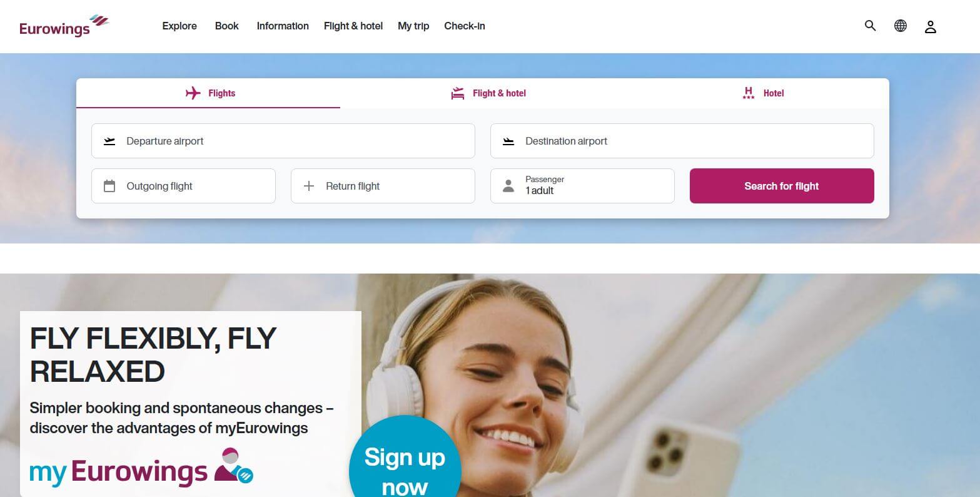Click the bed icon for Flight & hotel
This screenshot has height=497, width=980.
tap(458, 93)
